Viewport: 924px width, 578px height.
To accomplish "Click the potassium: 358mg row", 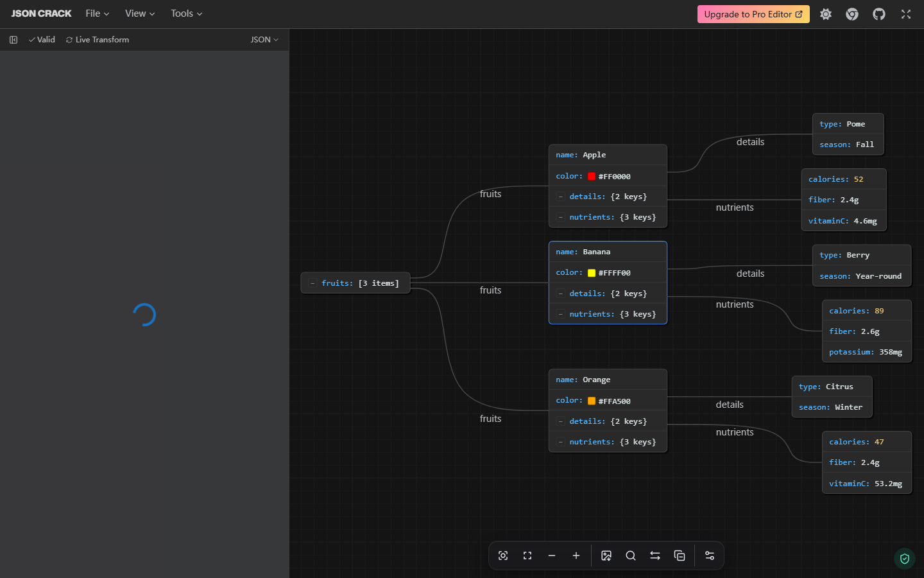I will coord(867,352).
